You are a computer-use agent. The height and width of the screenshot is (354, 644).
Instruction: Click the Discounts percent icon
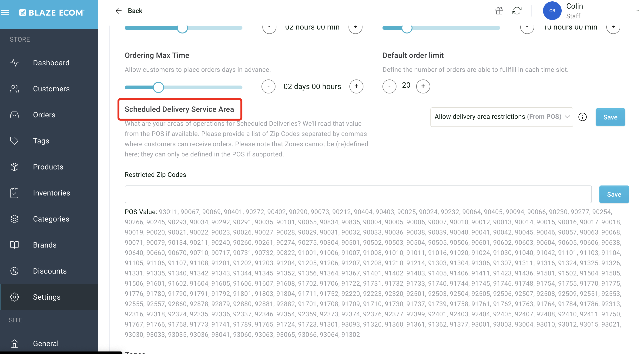14,271
